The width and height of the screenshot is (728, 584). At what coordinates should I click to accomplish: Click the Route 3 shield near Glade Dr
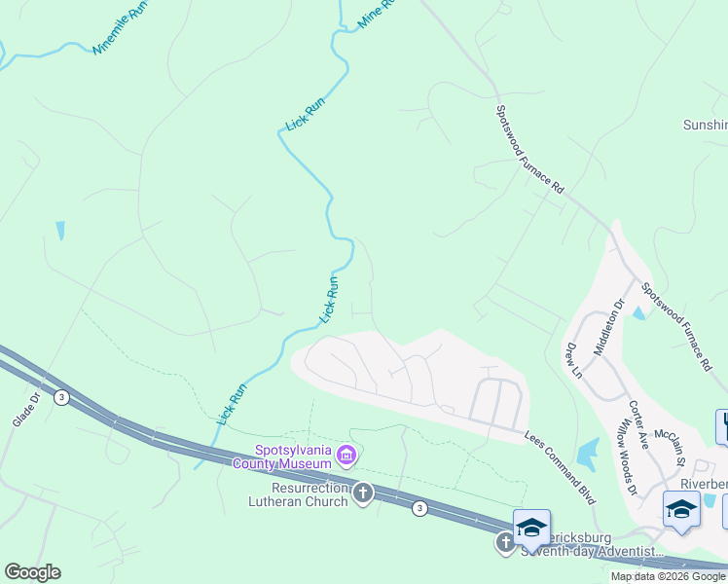[61, 397]
